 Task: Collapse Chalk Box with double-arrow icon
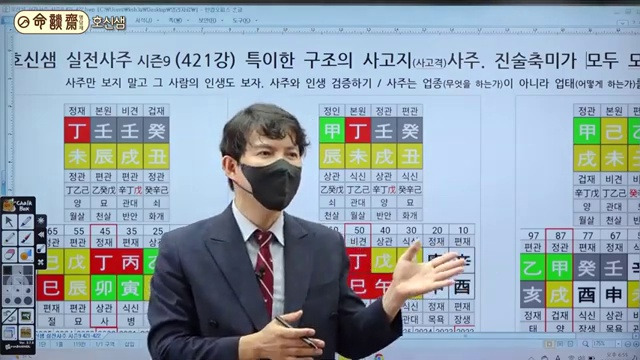[40, 235]
